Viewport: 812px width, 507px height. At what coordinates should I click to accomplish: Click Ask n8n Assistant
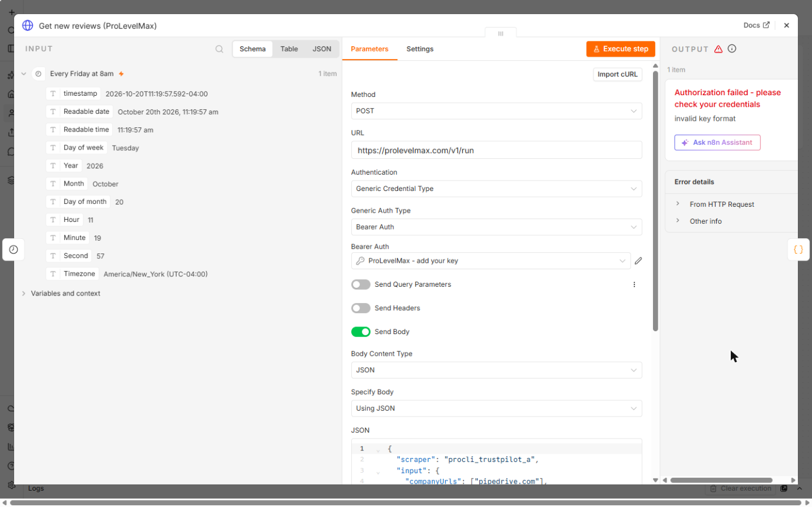coord(717,143)
